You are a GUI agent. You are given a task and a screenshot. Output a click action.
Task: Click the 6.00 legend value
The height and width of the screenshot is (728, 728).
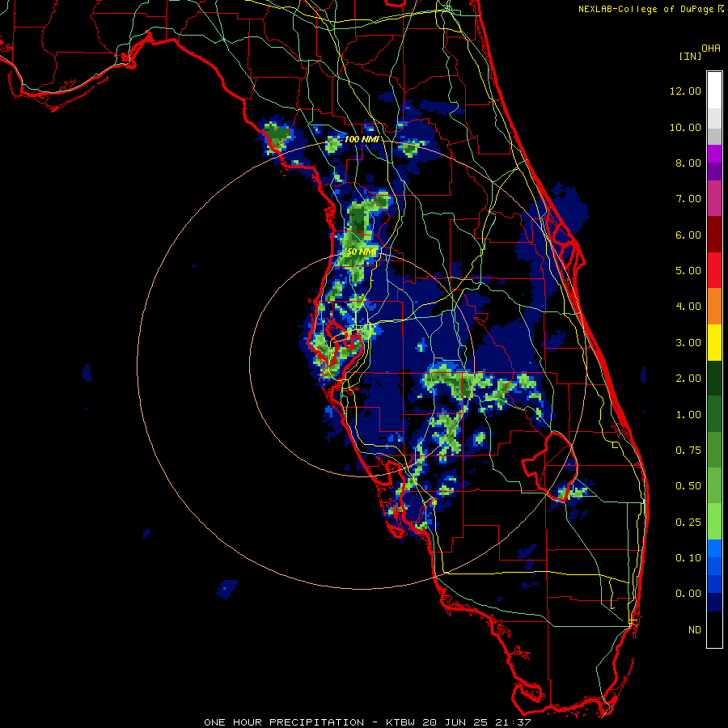688,235
